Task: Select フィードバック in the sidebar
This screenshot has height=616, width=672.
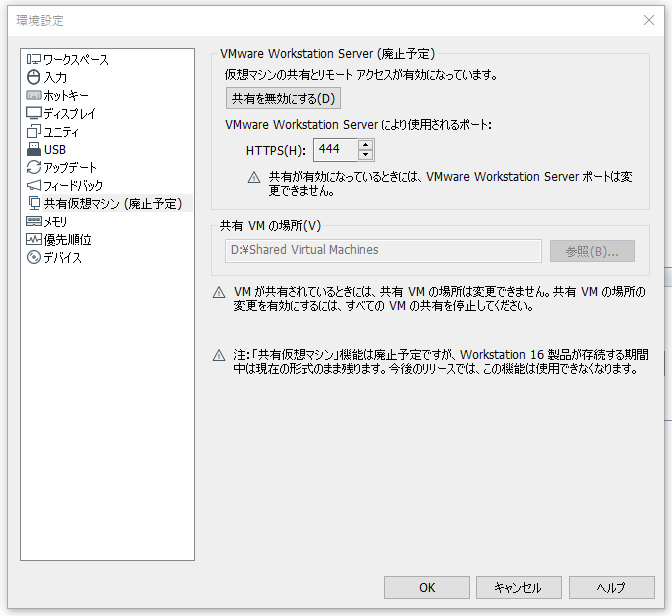Action: 73,185
